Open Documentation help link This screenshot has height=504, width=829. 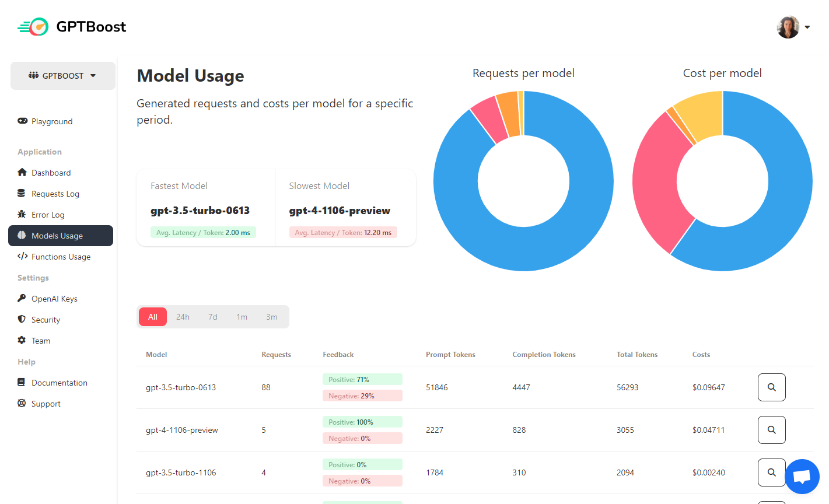pos(61,383)
